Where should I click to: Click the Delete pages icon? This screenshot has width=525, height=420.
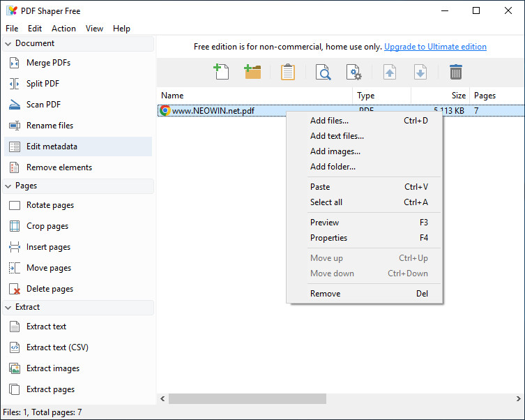[x=15, y=289]
